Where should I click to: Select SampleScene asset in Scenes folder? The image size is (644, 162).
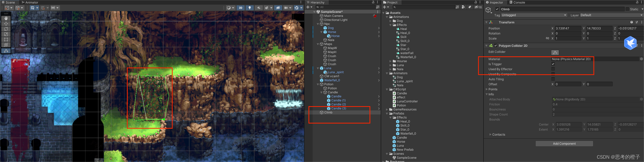pyautogui.click(x=406, y=158)
